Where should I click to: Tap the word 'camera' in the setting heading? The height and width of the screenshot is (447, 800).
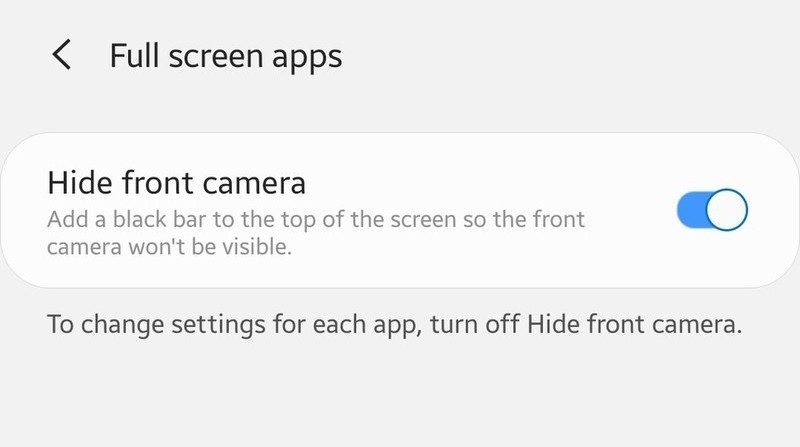(x=254, y=185)
